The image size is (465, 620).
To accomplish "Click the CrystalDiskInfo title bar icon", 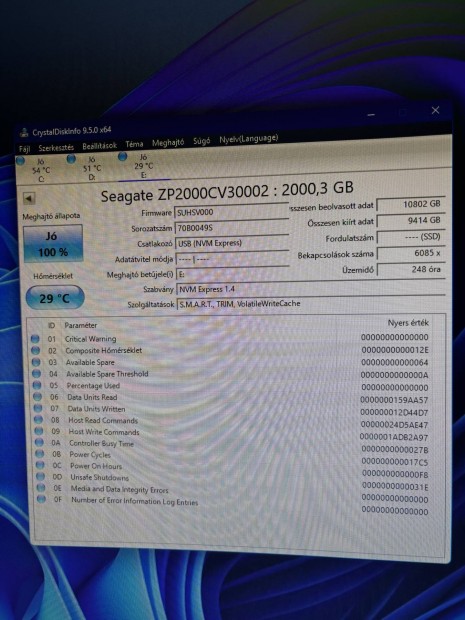I will click(24, 132).
